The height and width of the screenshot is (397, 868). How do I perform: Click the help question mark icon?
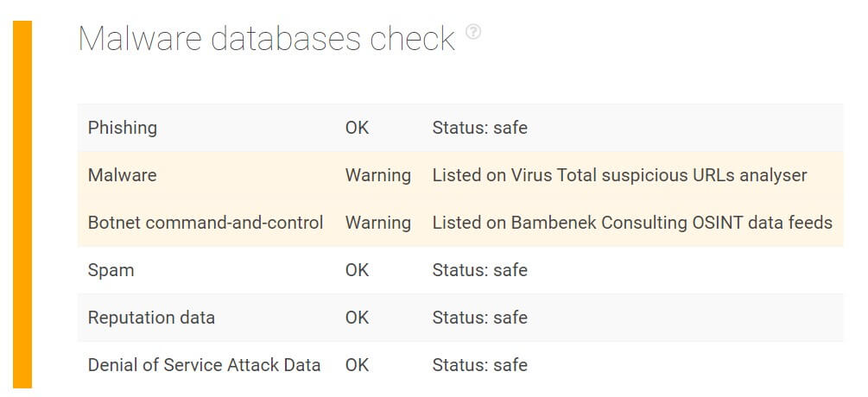pyautogui.click(x=472, y=32)
